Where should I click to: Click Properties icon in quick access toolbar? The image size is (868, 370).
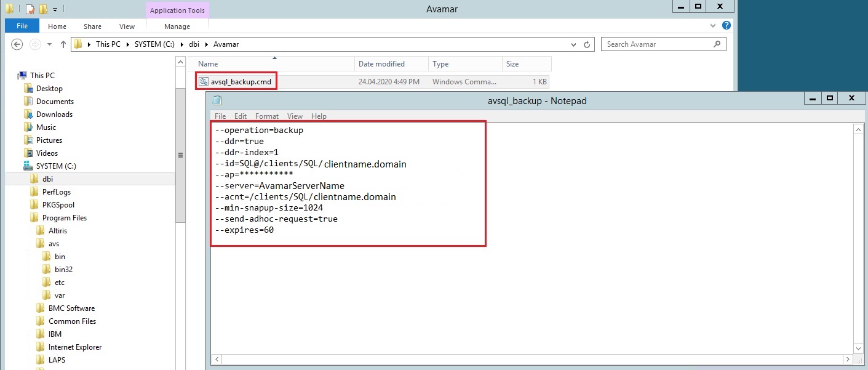tap(30, 9)
